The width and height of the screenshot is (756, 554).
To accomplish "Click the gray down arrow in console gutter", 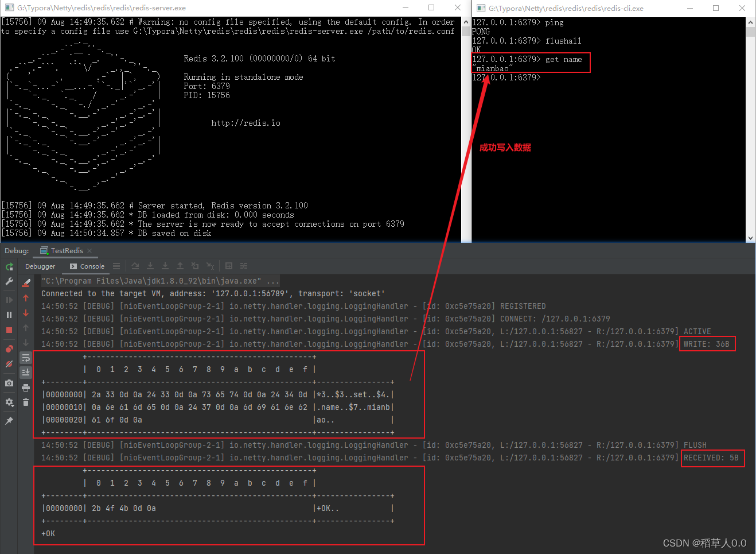I will [x=26, y=343].
